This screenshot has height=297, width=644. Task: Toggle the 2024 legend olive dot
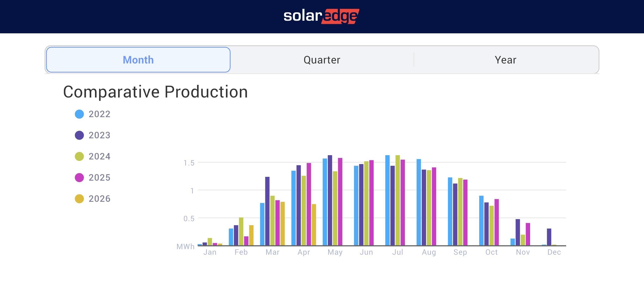click(79, 156)
